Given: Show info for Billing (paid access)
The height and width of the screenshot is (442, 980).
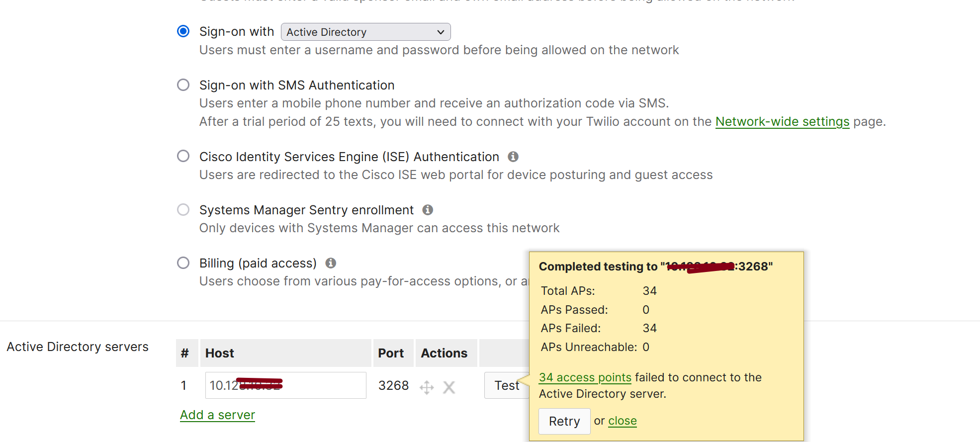Looking at the screenshot, I should 331,263.
